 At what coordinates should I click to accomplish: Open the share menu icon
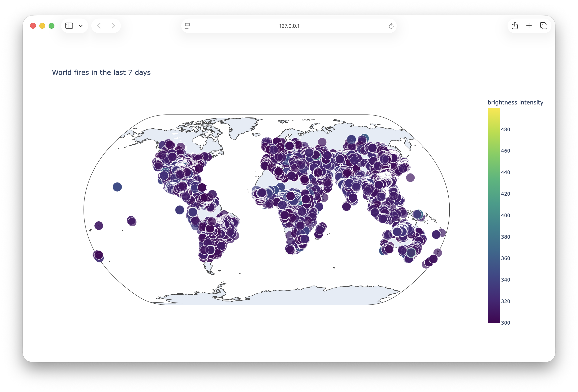(515, 26)
